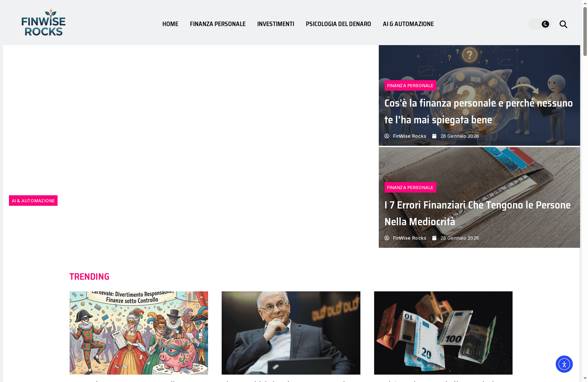Toggle the dark mode moon switch
The height and width of the screenshot is (382, 588).
540,24
